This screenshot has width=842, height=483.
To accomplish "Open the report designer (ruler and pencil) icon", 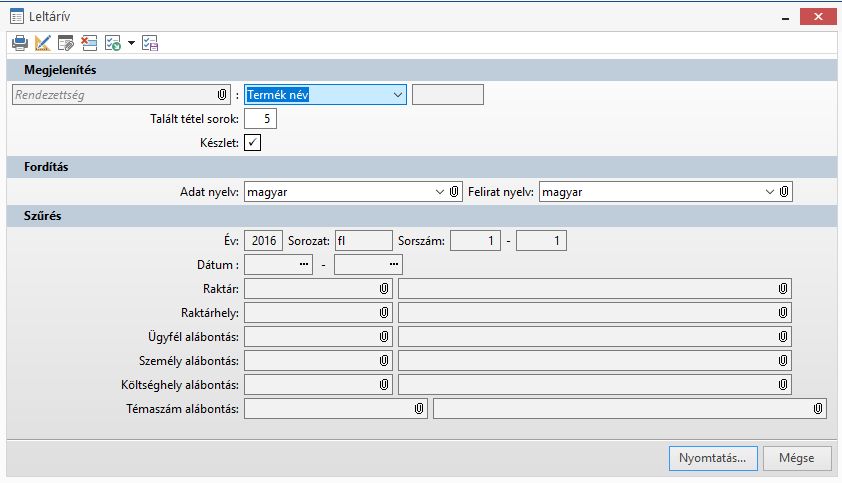I will click(x=42, y=43).
